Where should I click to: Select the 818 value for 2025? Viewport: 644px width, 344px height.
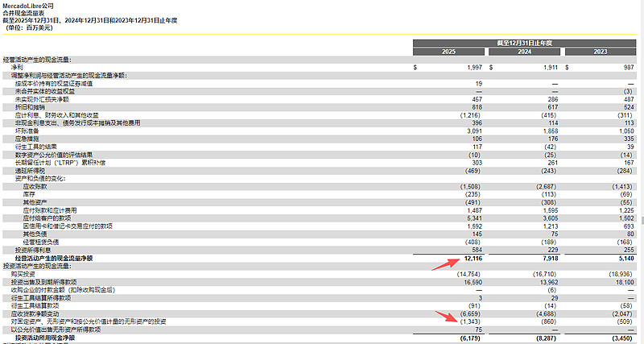coord(477,107)
